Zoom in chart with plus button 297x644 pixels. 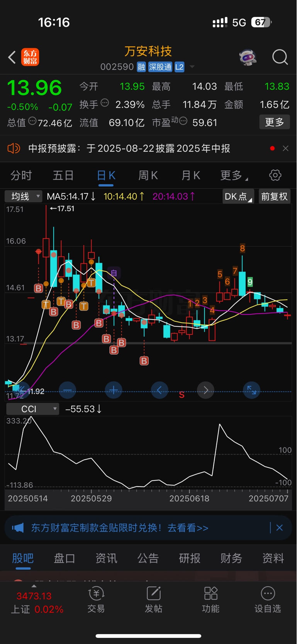click(114, 390)
